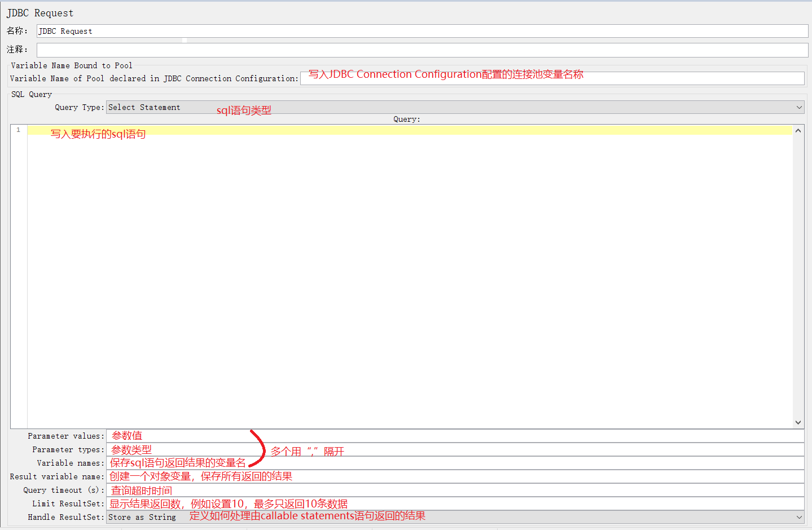Viewport: 812px width, 530px height.
Task: Click inside the SQL Query editor area
Action: 410,276
